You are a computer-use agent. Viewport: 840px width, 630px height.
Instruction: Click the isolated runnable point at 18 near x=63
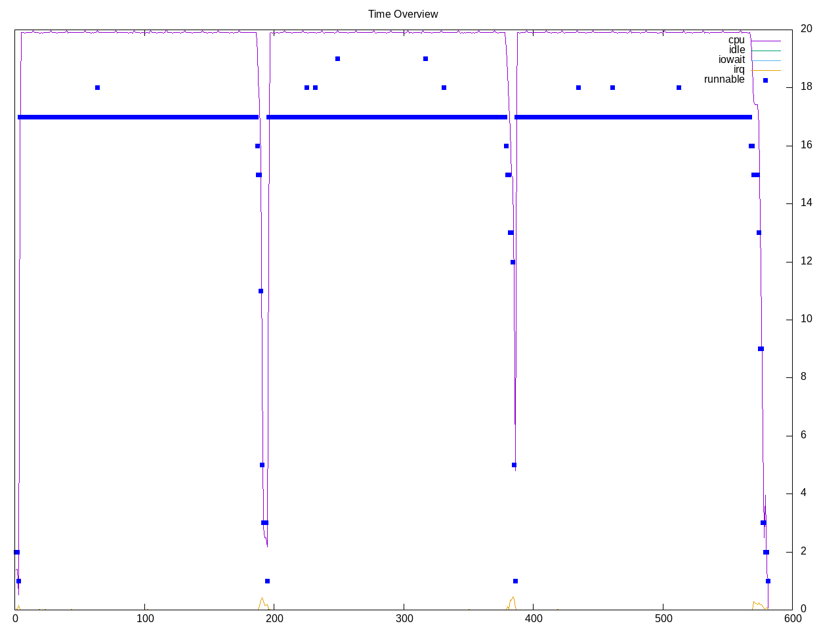coord(97,88)
